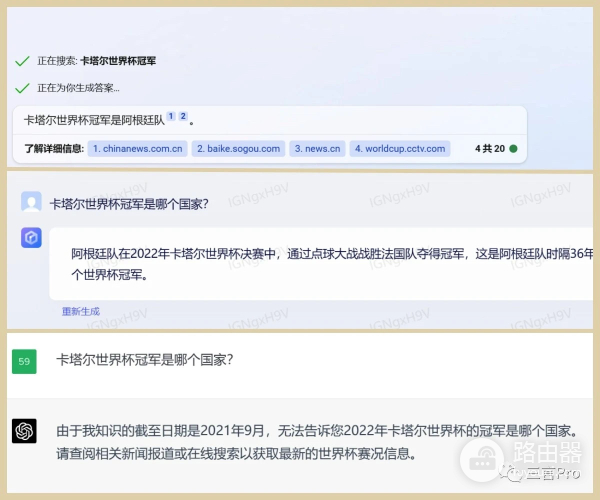Image resolution: width=600 pixels, height=500 pixels.
Task: Click 重新生成 to regenerate the answer
Action: pos(81,311)
